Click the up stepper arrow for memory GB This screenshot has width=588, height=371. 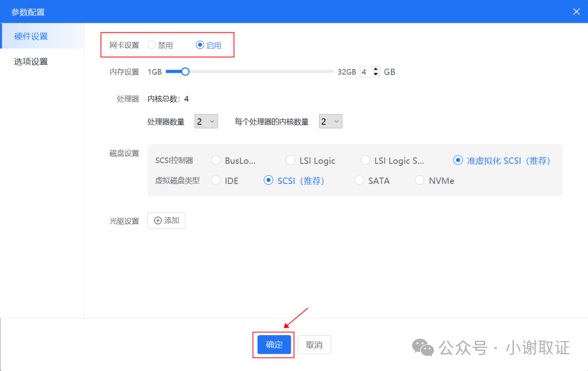pyautogui.click(x=376, y=69)
